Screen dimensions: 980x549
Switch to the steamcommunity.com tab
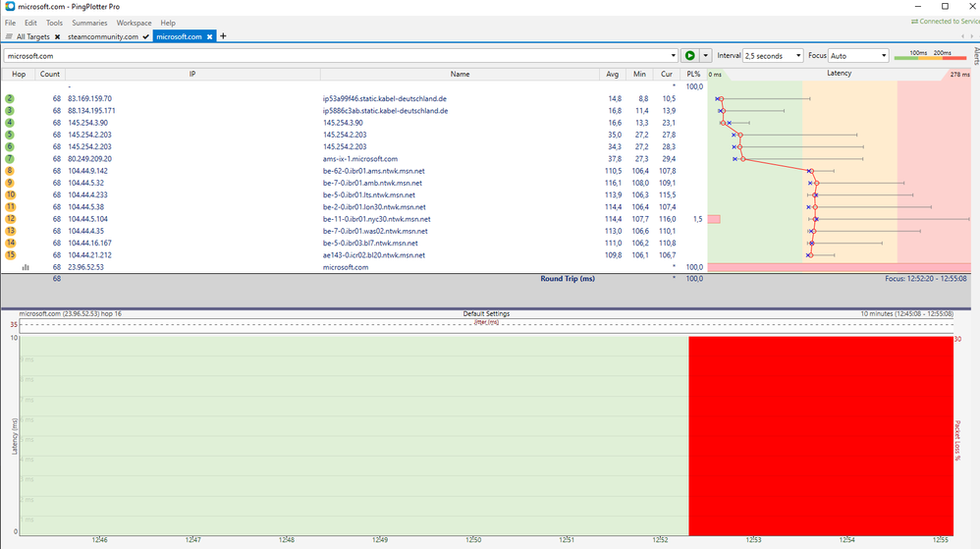click(102, 37)
